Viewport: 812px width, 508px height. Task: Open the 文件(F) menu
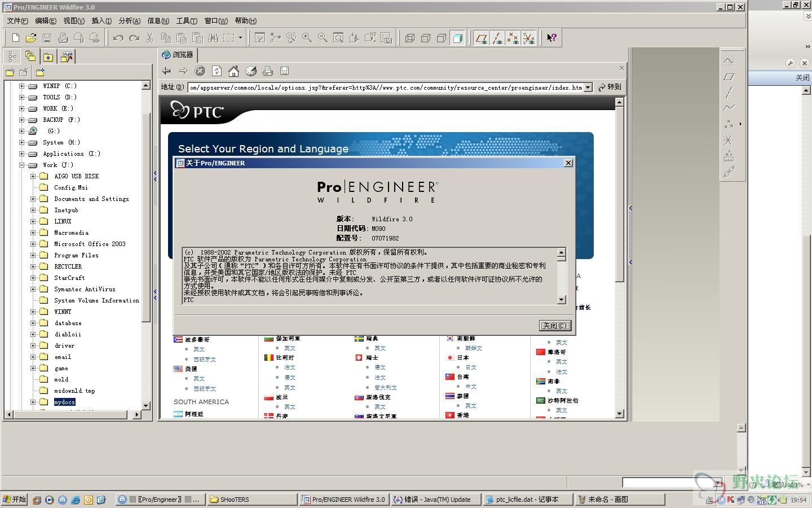17,20
